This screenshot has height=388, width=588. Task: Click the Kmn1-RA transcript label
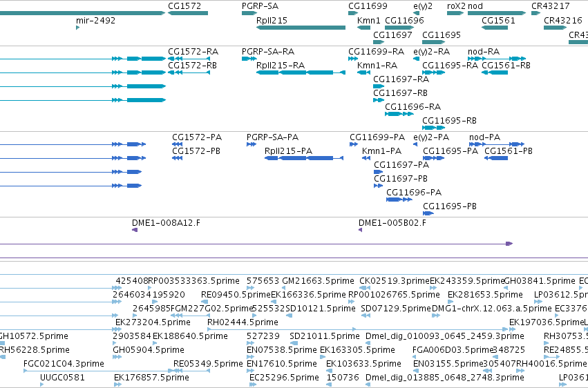pos(377,65)
